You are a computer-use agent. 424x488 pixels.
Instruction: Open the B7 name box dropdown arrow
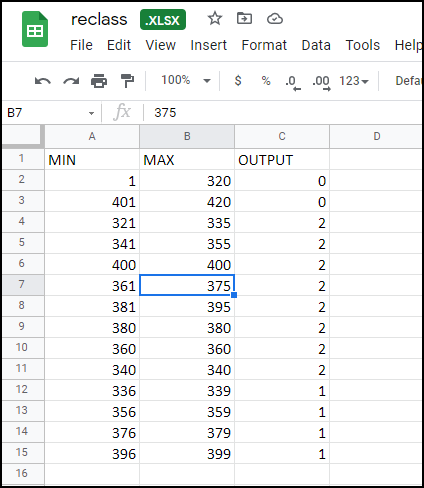click(91, 113)
